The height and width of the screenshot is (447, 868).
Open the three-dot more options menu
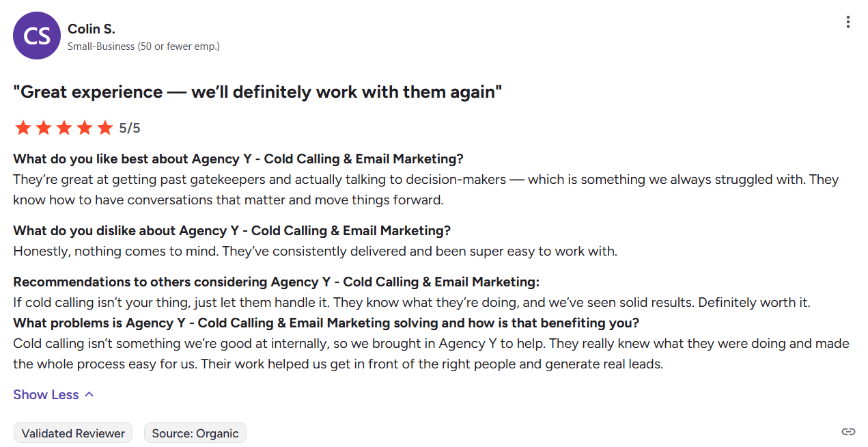[848, 22]
